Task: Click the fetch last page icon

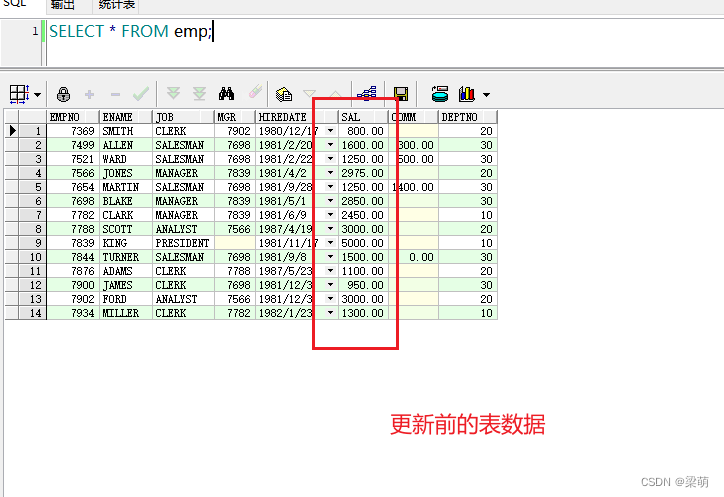Action: 199,94
